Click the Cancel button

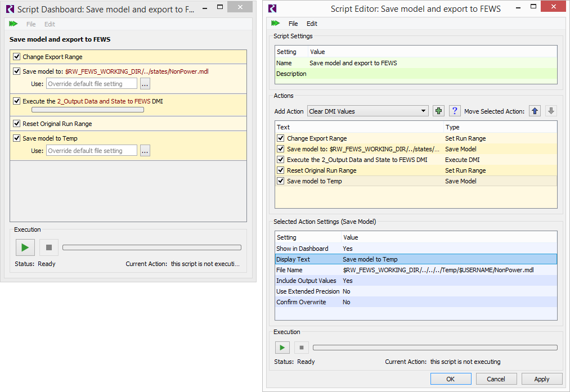pyautogui.click(x=496, y=379)
